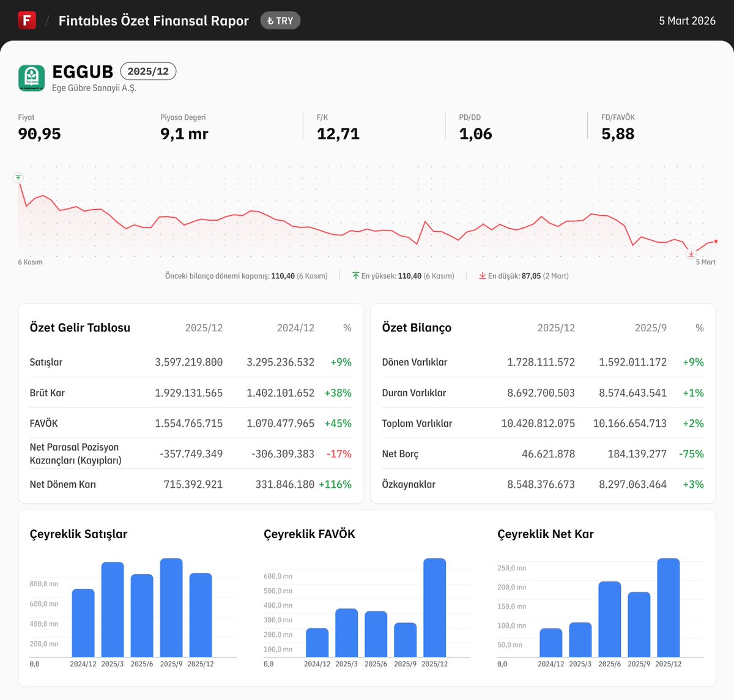Click the 5 Mart chart end label
The height and width of the screenshot is (700, 734).
[x=705, y=262]
